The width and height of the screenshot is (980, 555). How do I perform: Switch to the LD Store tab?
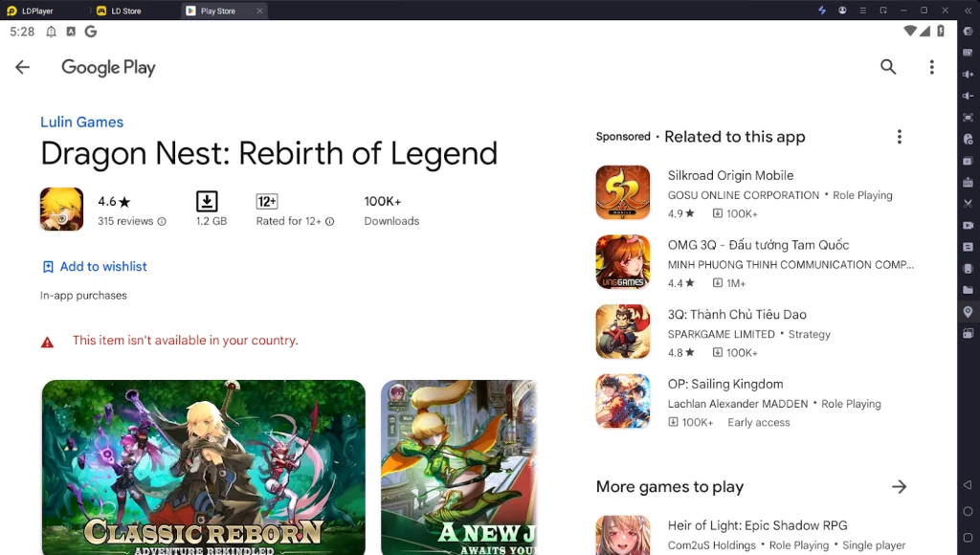point(119,11)
